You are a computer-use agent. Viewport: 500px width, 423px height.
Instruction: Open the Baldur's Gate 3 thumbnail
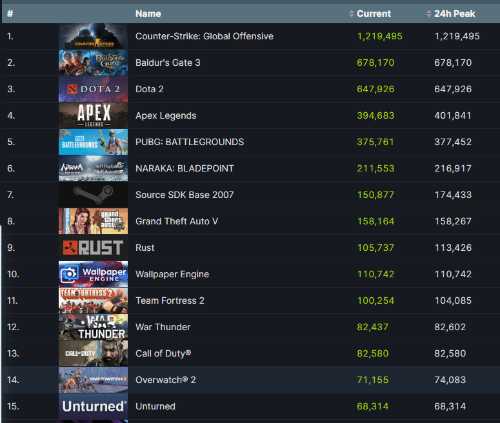click(93, 63)
